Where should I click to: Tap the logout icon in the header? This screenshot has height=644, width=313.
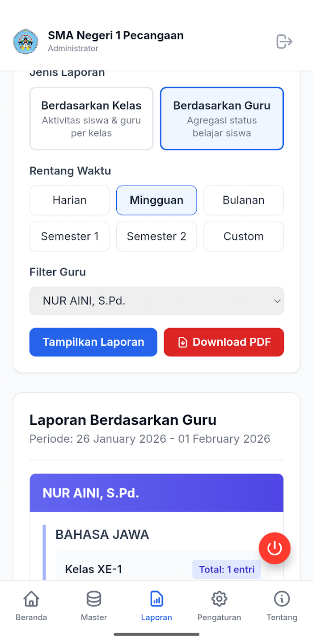click(284, 42)
